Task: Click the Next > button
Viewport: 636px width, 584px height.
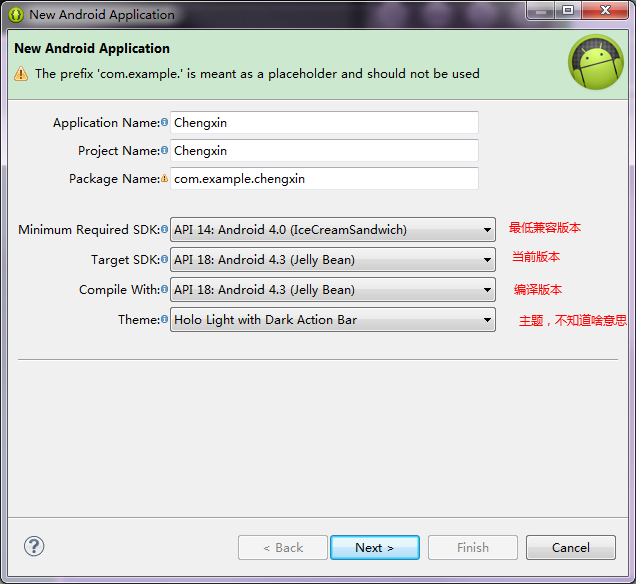Action: click(375, 548)
